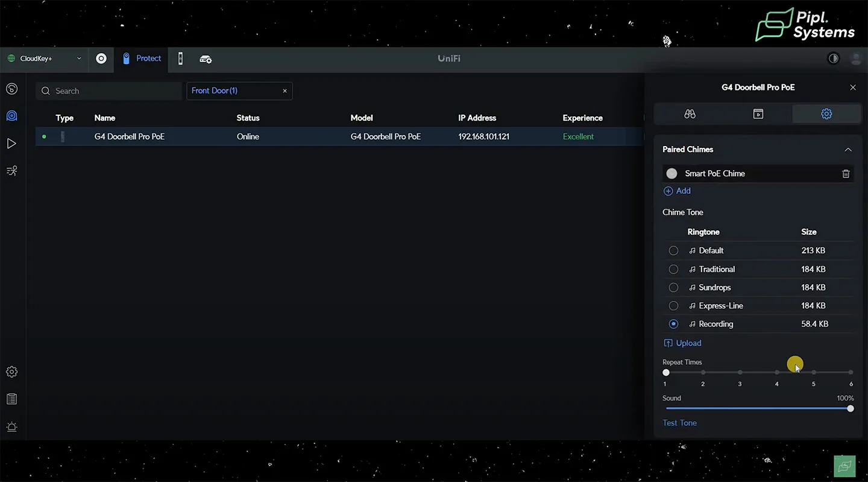This screenshot has width=868, height=482.
Task: Select the G4 Doorbell Pro PoE row name
Action: click(x=130, y=136)
